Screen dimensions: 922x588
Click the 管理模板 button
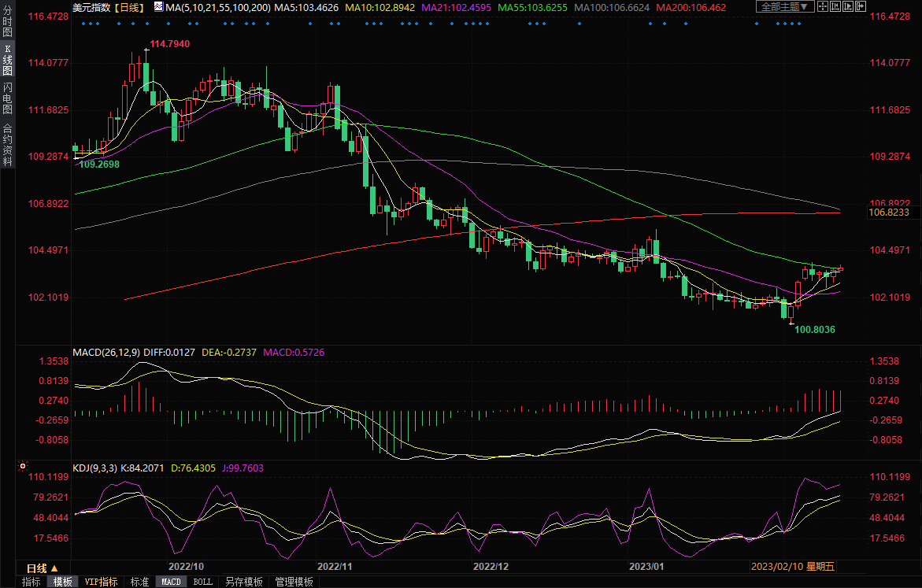click(294, 582)
